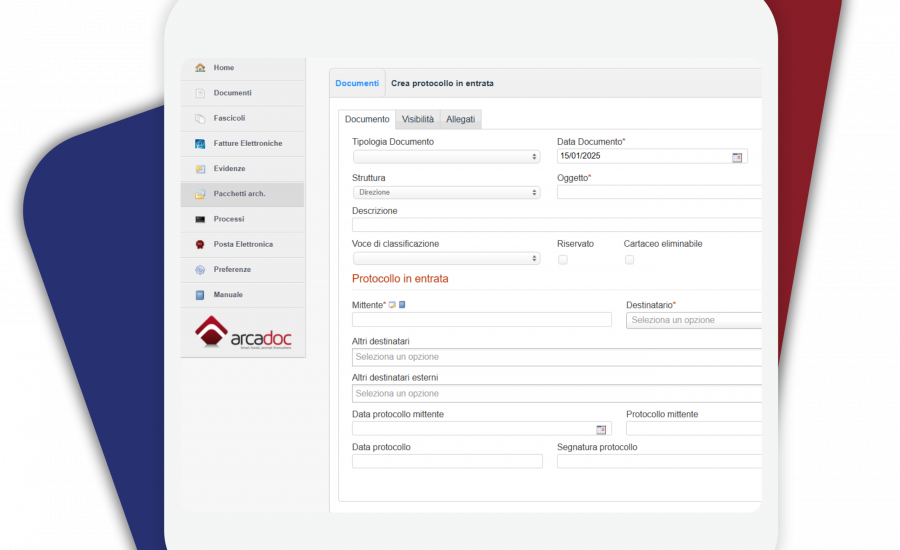Click the Preferenze globe icon

click(200, 270)
